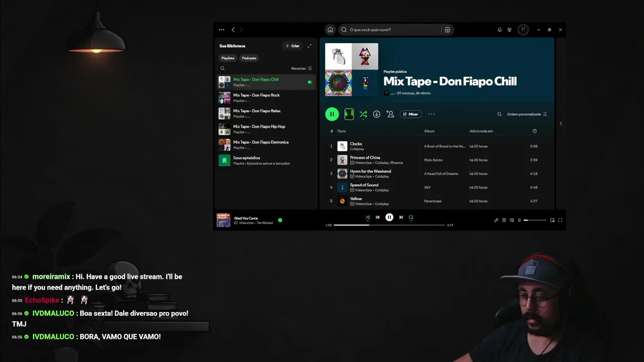Expand Sua Biblioteca with arrows icon

click(309, 46)
